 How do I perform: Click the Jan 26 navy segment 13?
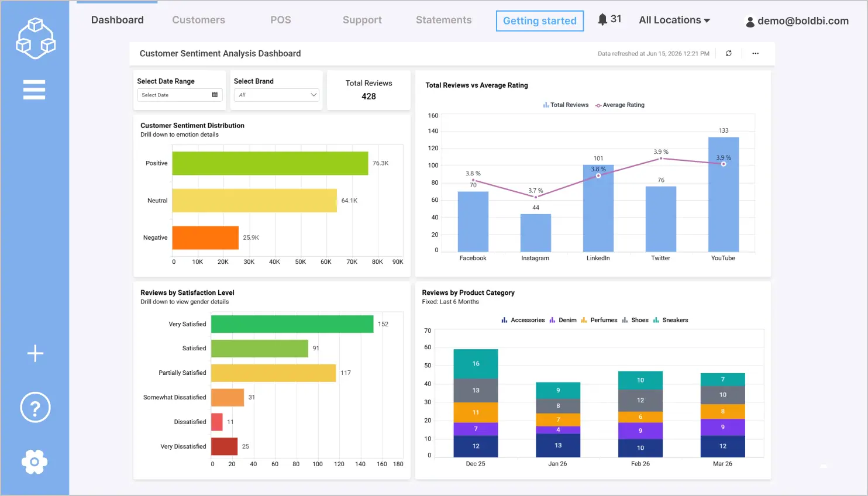tap(558, 446)
